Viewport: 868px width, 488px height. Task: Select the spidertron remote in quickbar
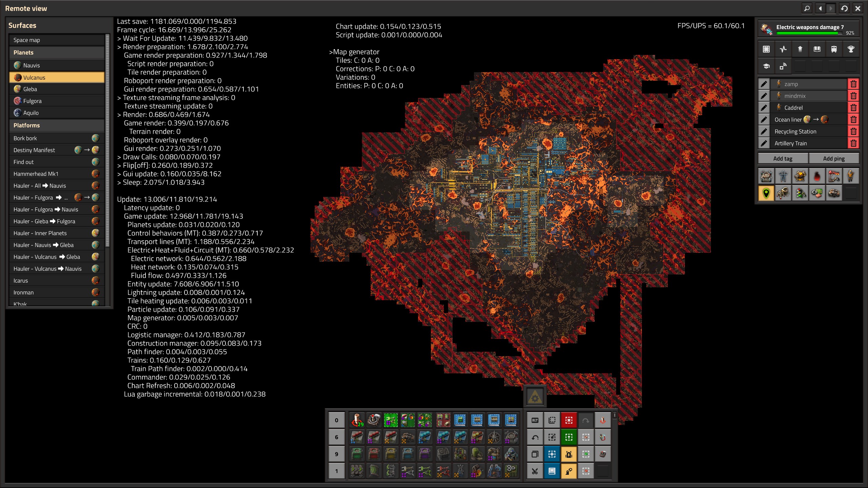coord(374,420)
